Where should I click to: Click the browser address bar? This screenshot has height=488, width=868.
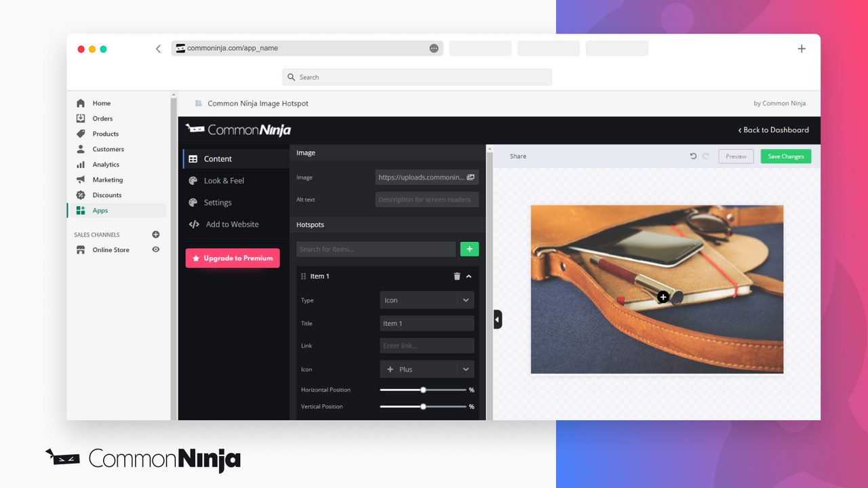(307, 48)
